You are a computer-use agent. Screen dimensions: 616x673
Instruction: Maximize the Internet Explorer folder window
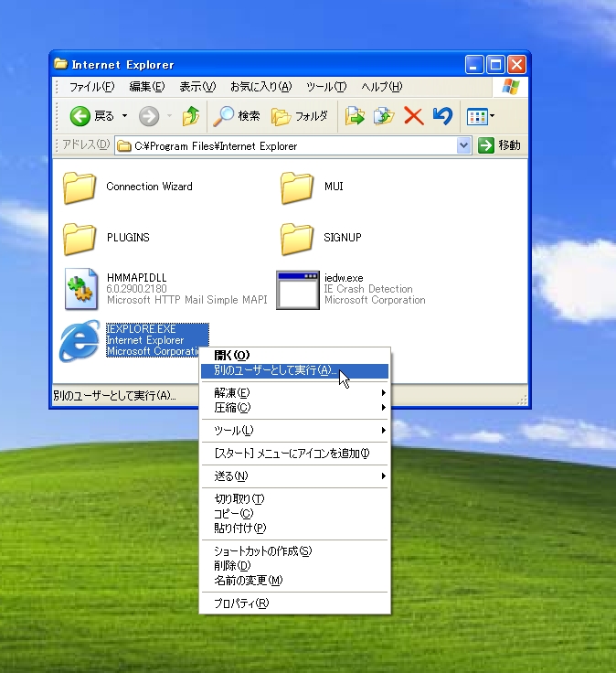click(495, 65)
